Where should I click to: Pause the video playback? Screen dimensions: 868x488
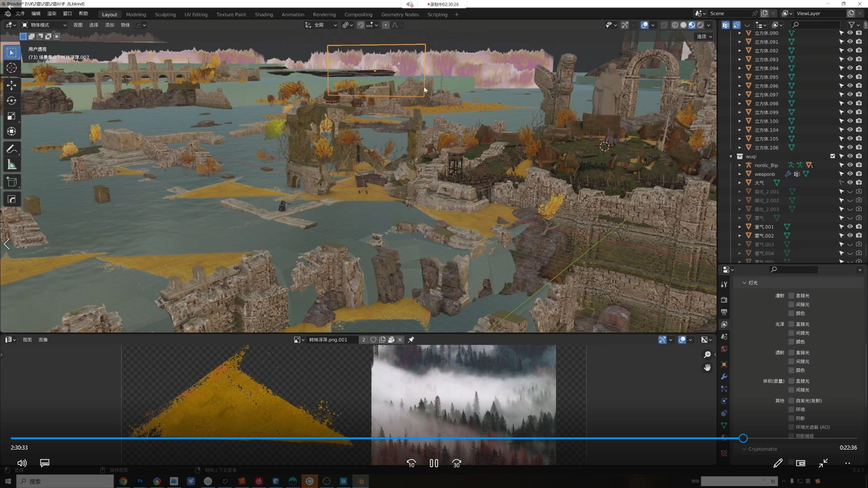(x=434, y=463)
